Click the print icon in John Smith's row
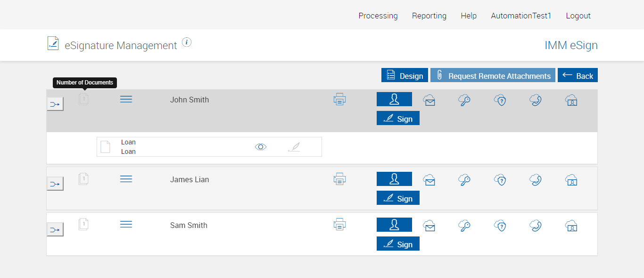Image resolution: width=644 pixels, height=278 pixels. pos(339,100)
